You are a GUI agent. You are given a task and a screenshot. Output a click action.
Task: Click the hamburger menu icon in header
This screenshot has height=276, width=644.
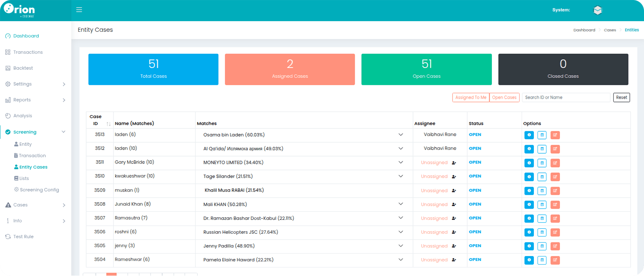click(79, 10)
